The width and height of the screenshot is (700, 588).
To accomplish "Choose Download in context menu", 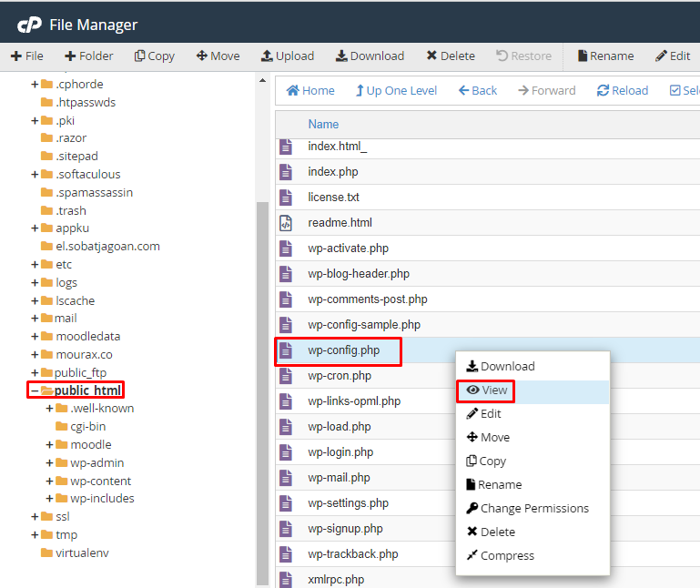I will coord(533,367).
